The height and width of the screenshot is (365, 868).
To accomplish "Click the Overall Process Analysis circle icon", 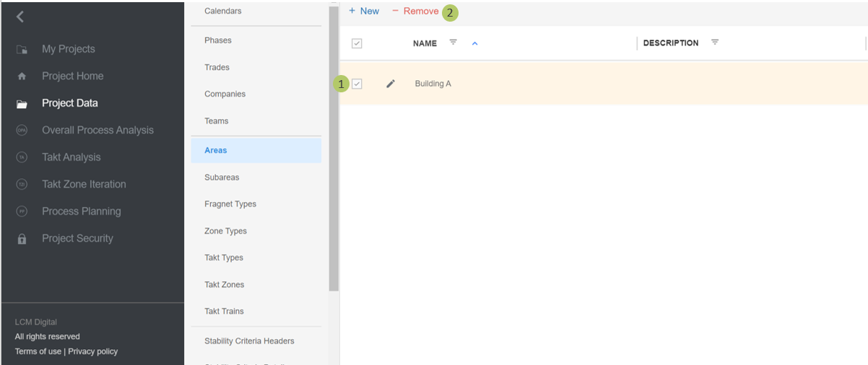I will 22,131.
